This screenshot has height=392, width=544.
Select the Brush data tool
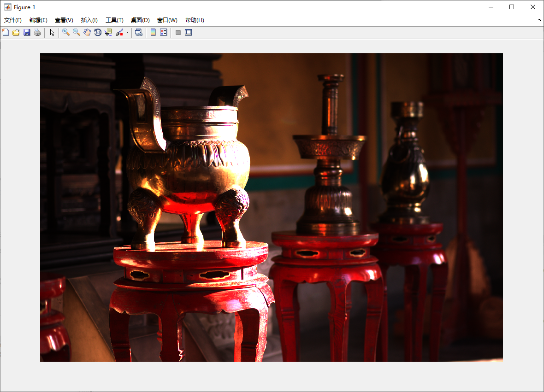(x=119, y=33)
